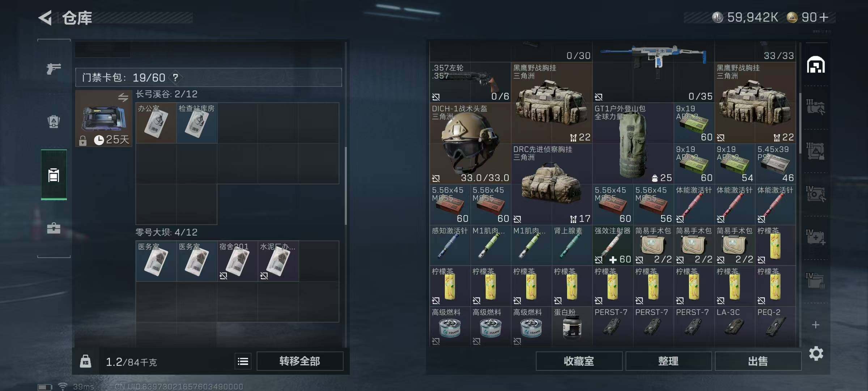Select the main stash house icon
868x391 pixels.
click(x=816, y=65)
